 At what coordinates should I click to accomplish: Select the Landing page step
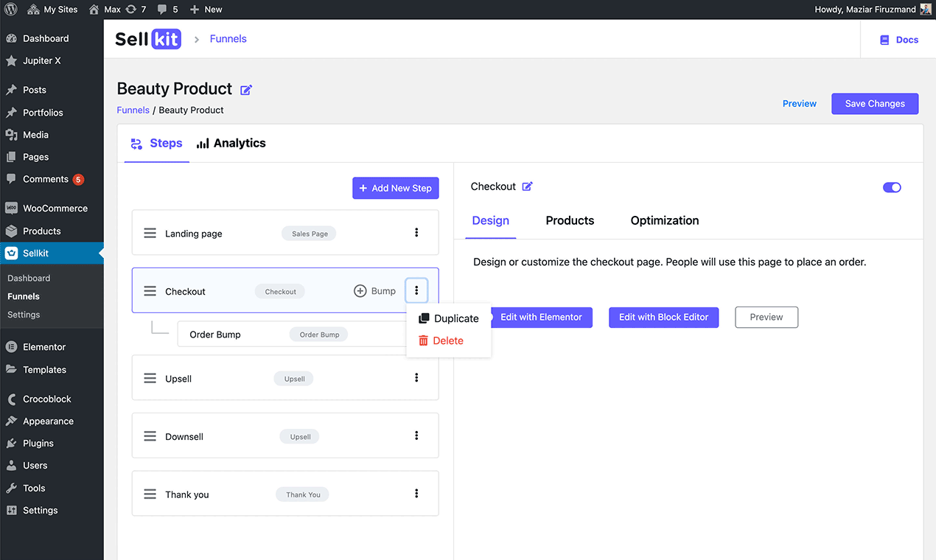[285, 233]
